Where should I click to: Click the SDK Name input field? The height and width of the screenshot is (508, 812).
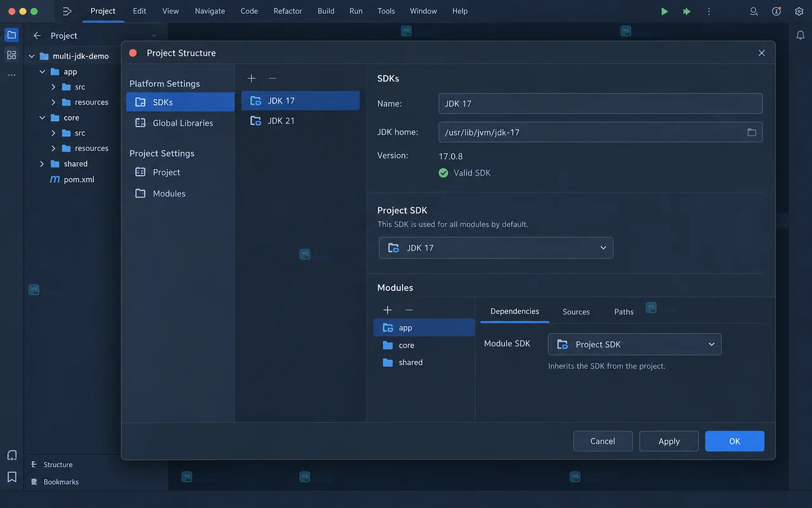[x=600, y=103]
